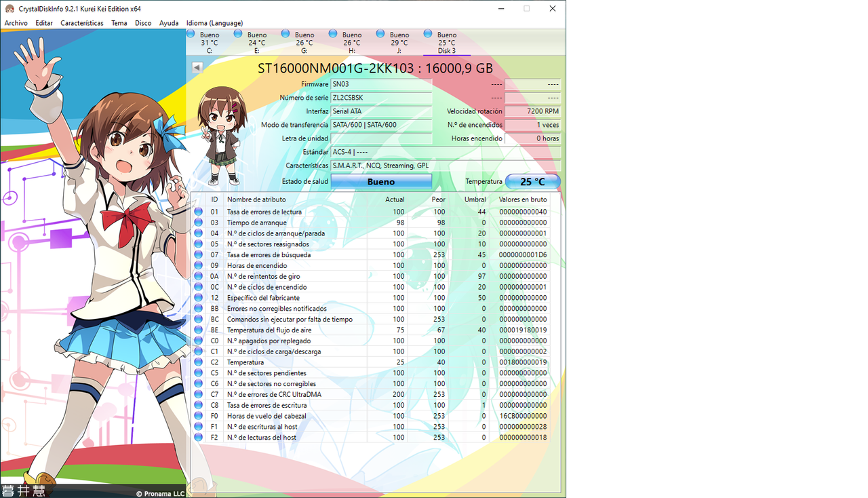This screenshot has width=868, height=498.
Task: Click raw value 000019180019 in the BE row
Action: pos(523,330)
